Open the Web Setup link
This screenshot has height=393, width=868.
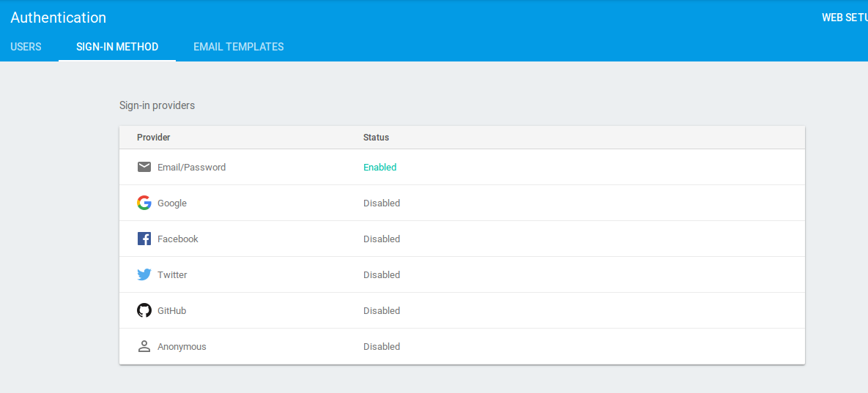[845, 18]
